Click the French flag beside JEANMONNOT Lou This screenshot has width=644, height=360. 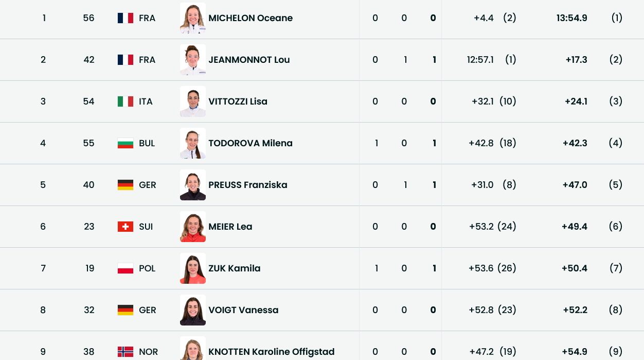pyautogui.click(x=126, y=60)
